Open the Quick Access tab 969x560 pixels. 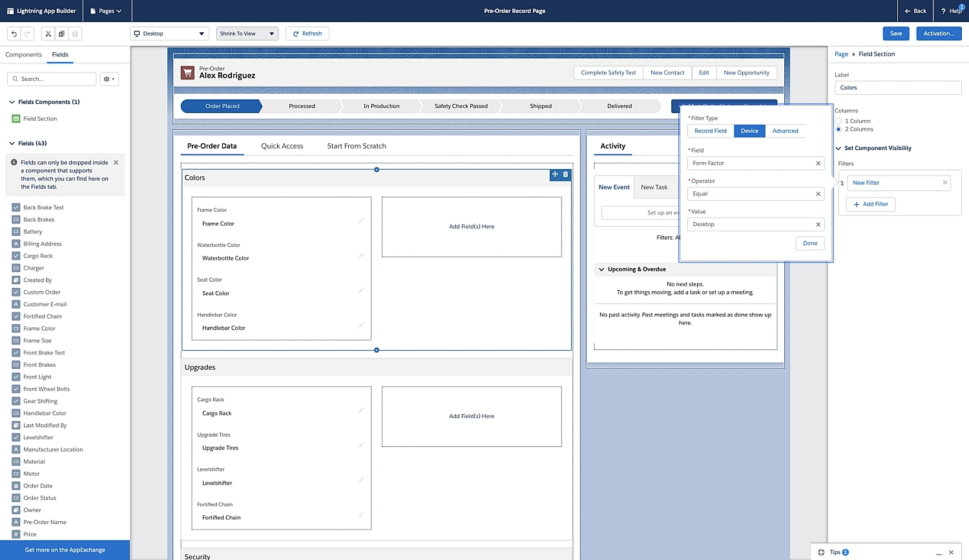(282, 146)
